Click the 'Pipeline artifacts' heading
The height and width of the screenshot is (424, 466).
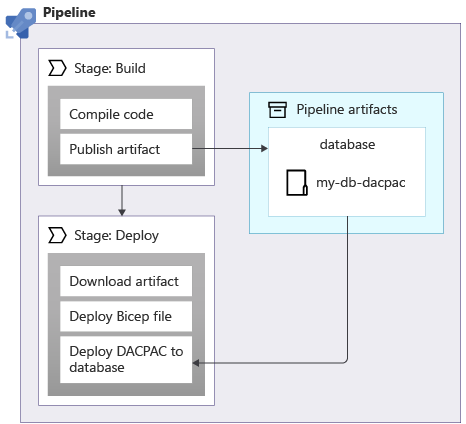[x=347, y=109]
